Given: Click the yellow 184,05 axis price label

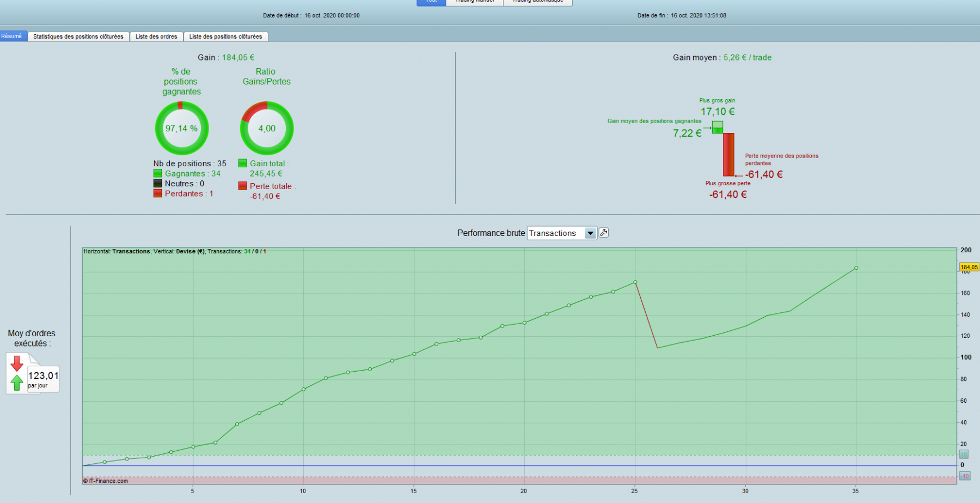Looking at the screenshot, I should pos(969,267).
